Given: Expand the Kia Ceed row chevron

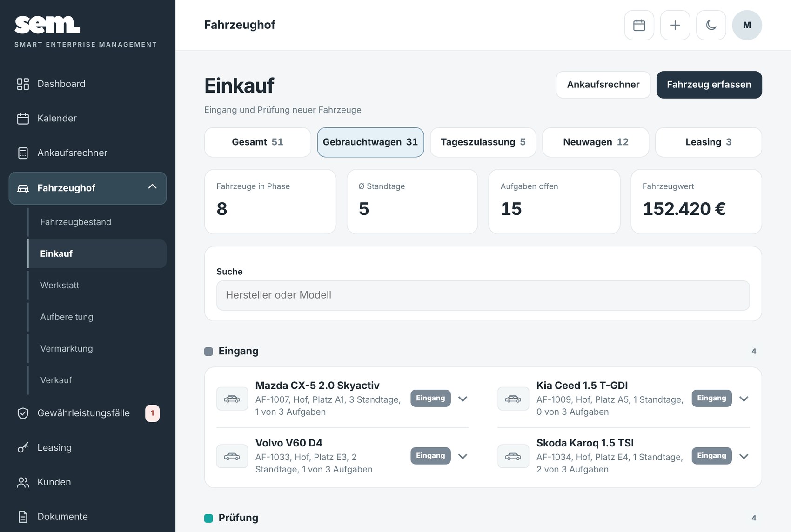Looking at the screenshot, I should coord(744,399).
